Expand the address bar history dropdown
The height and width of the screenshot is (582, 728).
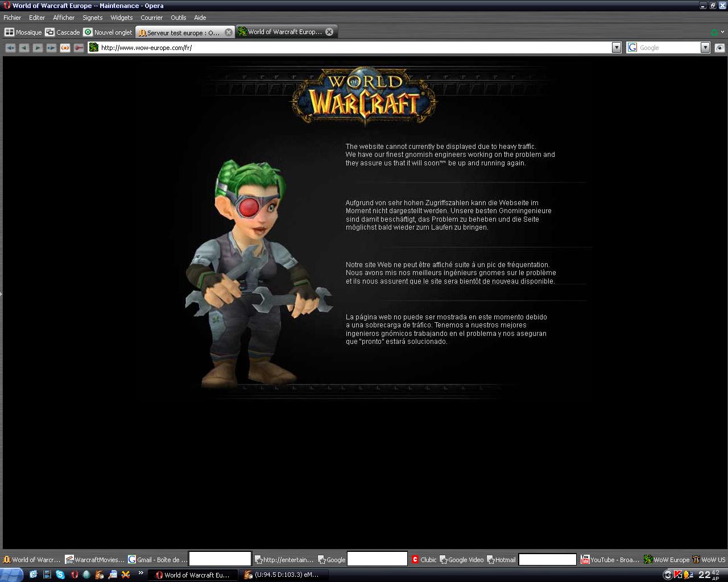coord(617,48)
